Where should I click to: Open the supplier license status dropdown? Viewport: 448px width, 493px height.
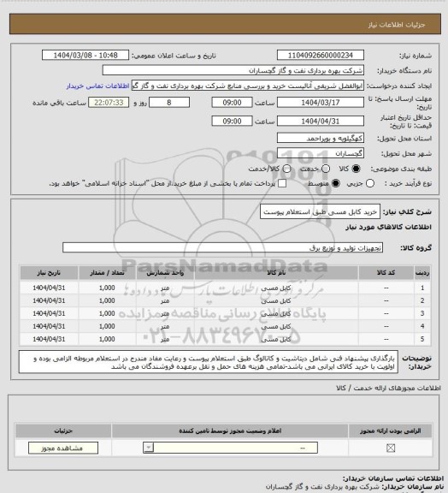[x=230, y=448]
